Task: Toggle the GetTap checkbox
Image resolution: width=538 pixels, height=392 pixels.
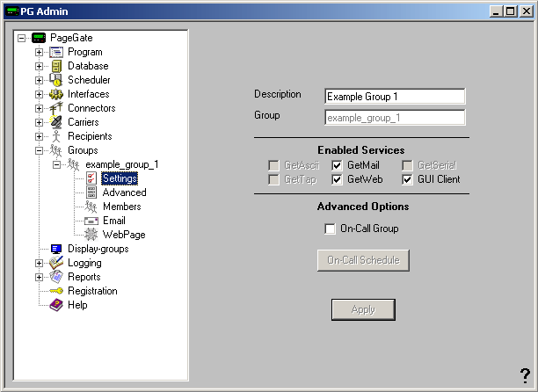Action: (273, 179)
